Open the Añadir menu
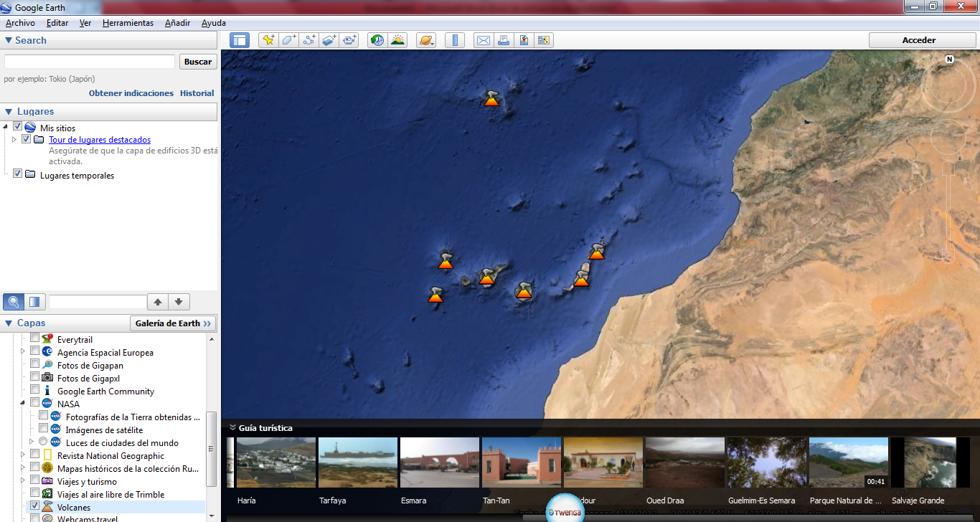980x522 pixels. tap(177, 23)
